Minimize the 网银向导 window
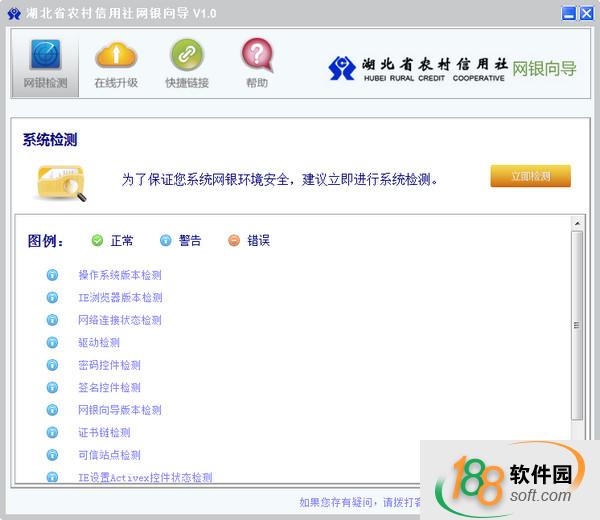Viewport: 600px width, 520px height. click(568, 14)
